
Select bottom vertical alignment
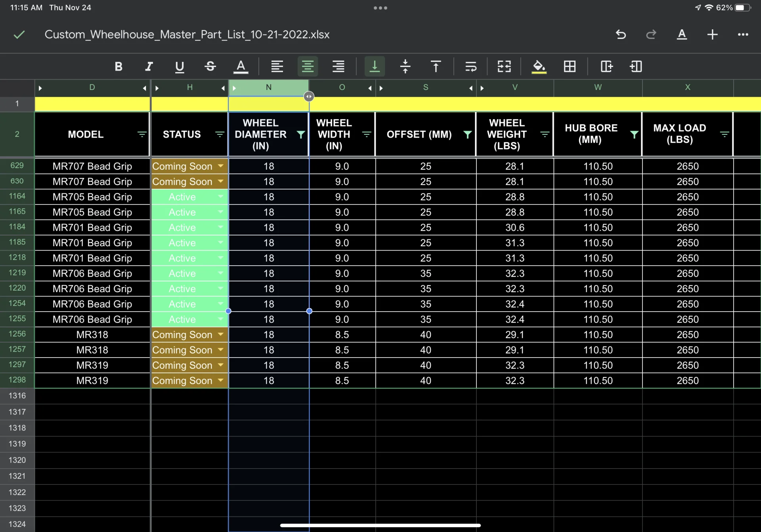[375, 66]
